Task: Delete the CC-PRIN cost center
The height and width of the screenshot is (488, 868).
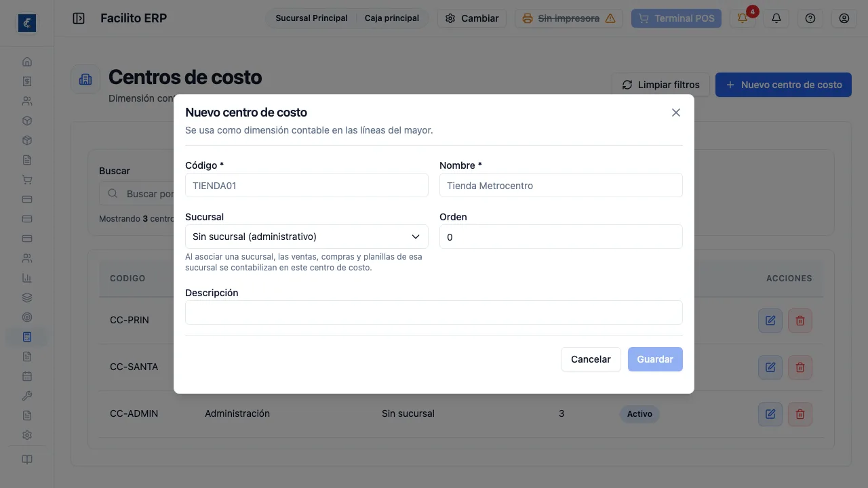Action: [800, 321]
